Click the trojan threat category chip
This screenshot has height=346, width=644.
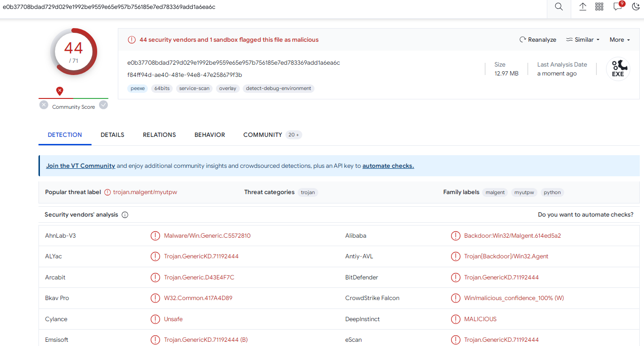(x=308, y=192)
